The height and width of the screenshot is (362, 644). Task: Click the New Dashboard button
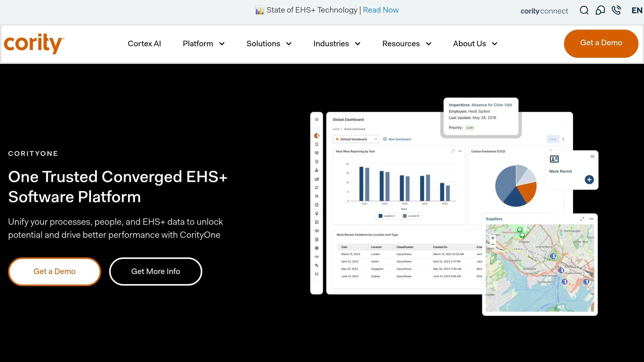point(397,139)
